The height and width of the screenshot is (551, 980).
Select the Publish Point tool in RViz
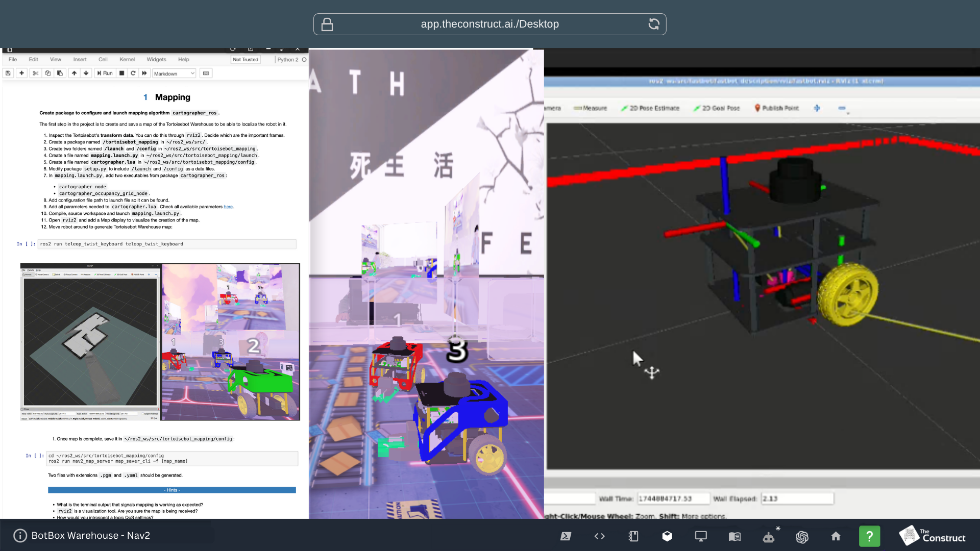pos(776,108)
